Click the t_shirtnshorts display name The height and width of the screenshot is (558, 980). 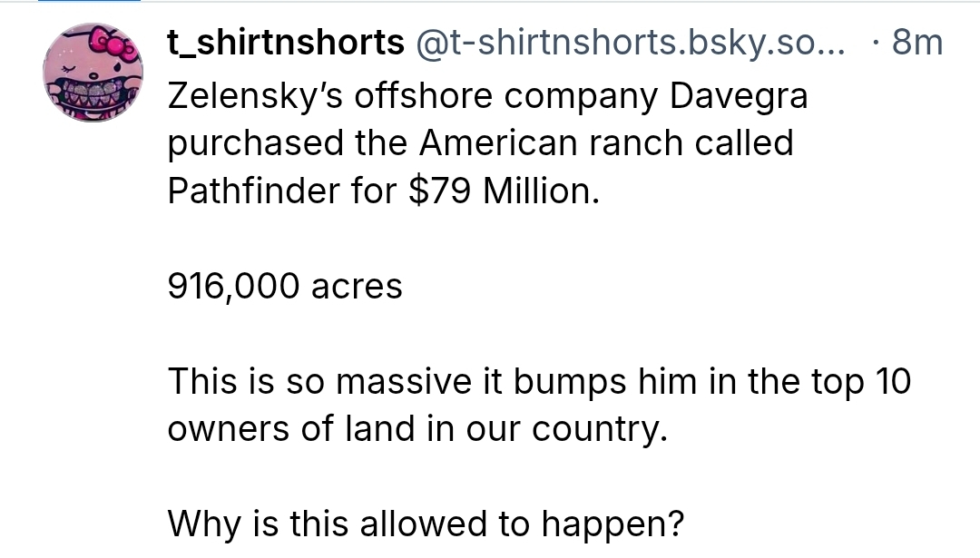(x=286, y=43)
